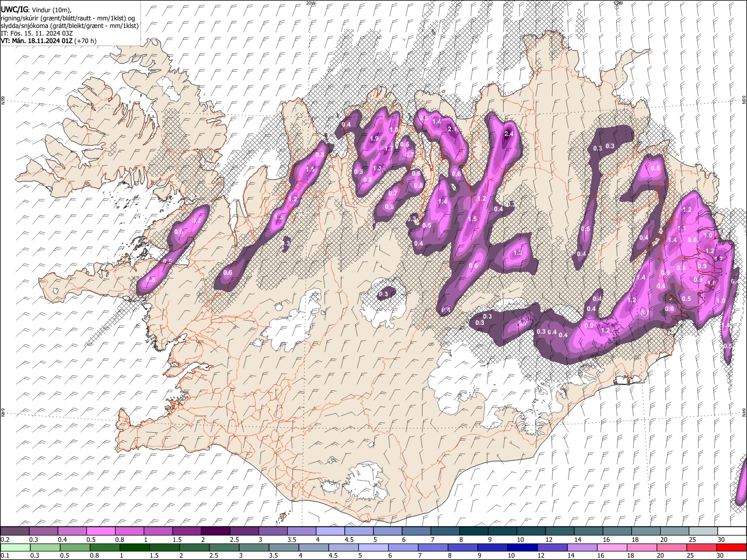The width and height of the screenshot is (747, 560).
Task: Pick the lower legend swatch between 8 and 9
Action: [x=462, y=547]
